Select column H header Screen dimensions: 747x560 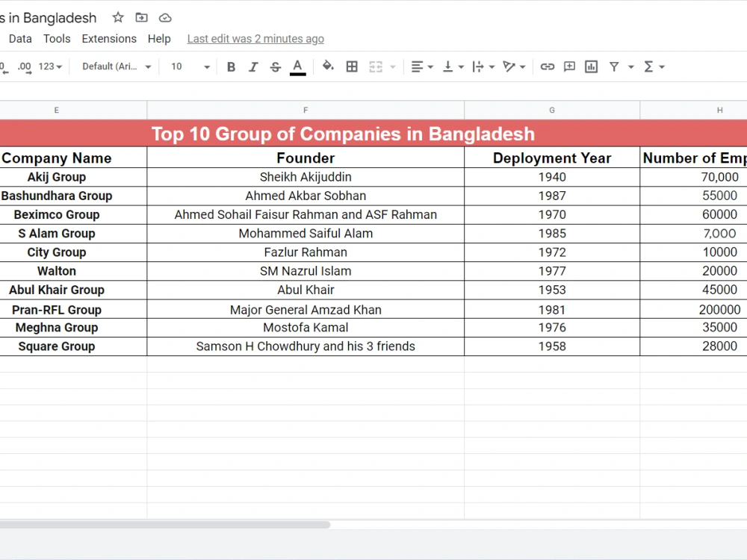coord(694,110)
